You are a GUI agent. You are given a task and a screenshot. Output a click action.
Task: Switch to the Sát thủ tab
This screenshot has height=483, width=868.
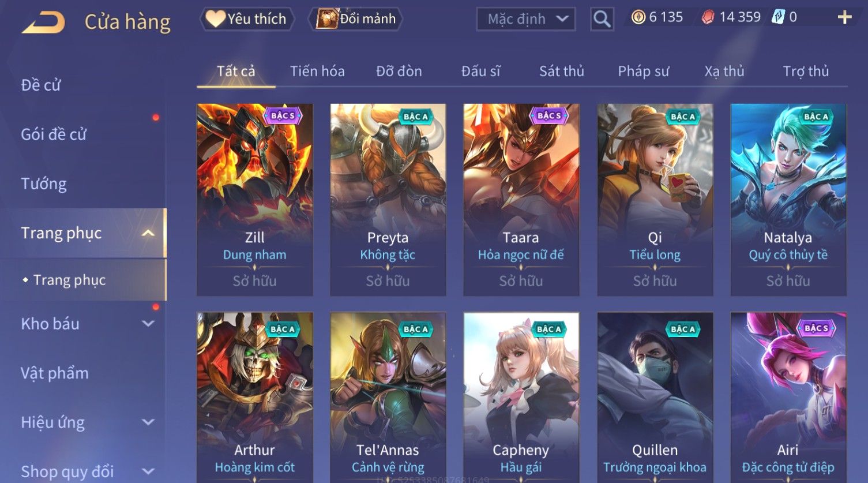(562, 71)
